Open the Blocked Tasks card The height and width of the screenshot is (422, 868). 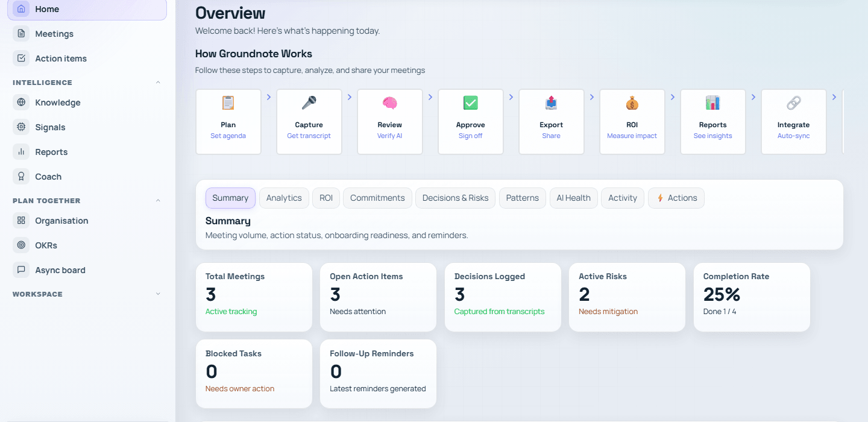point(254,374)
